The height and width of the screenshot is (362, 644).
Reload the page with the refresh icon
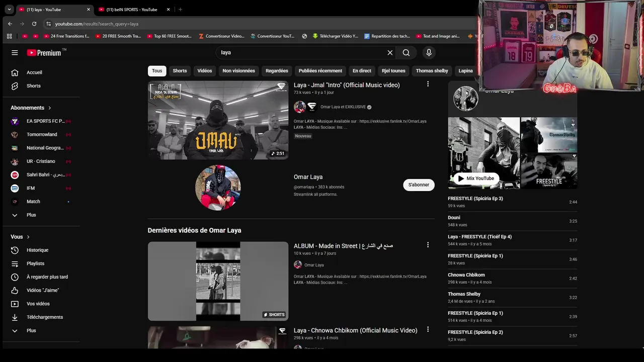(34, 24)
